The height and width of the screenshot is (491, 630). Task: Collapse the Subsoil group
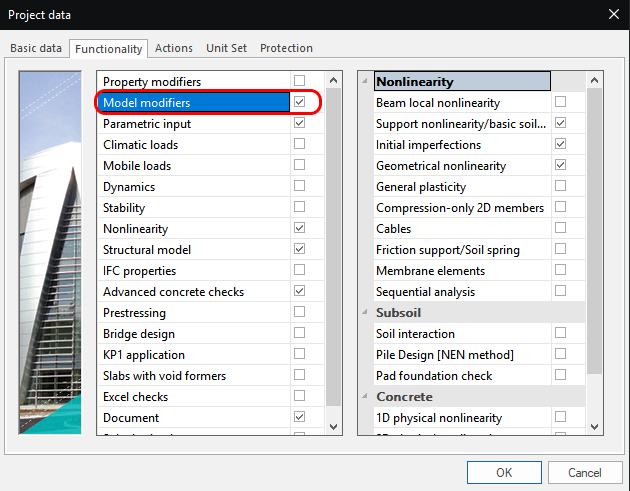(x=364, y=313)
